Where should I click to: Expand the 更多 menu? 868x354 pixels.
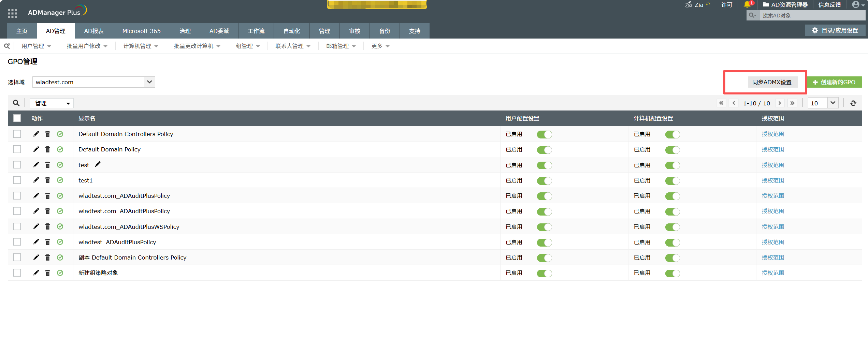click(x=380, y=46)
